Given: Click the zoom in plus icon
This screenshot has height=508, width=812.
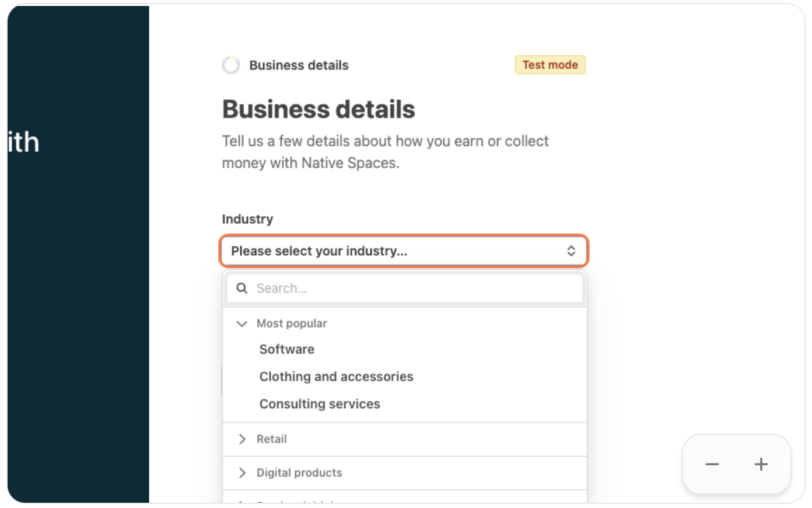Looking at the screenshot, I should click(x=761, y=465).
